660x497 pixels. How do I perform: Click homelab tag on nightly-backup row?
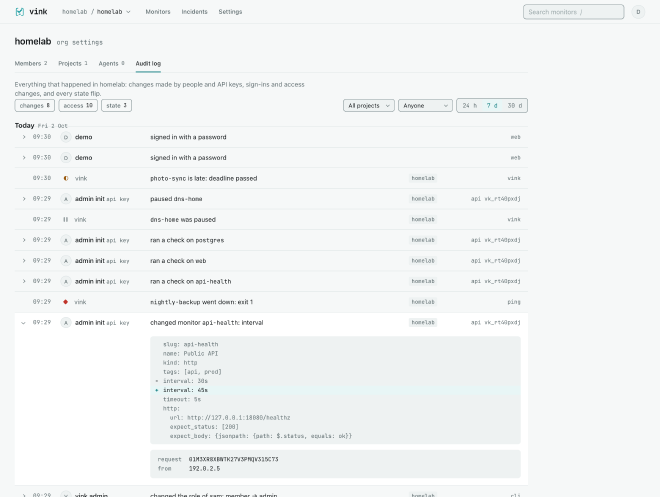tap(423, 302)
